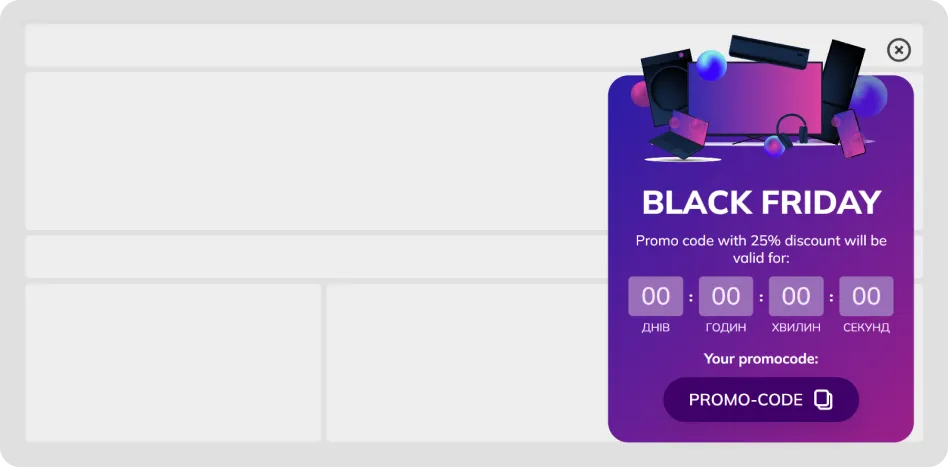Click the 25% discount promo text
The width and height of the screenshot is (948, 467).
point(761,249)
